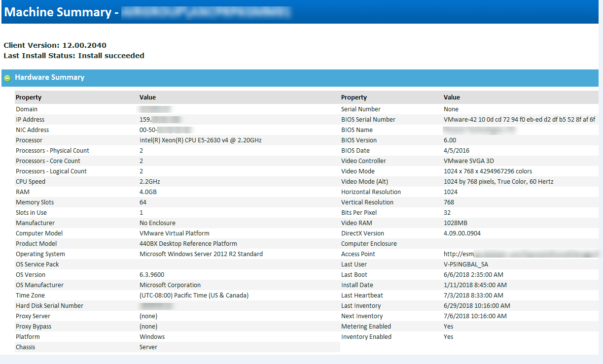Click the Bits Per Pixel property link
Image resolution: width=603 pixels, height=364 pixels.
pos(359,212)
